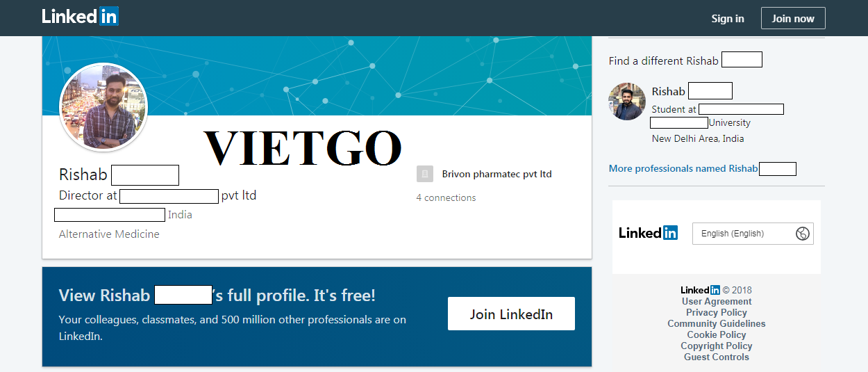The width and height of the screenshot is (868, 372).
Task: Click the Join LinkedIn button
Action: (511, 314)
